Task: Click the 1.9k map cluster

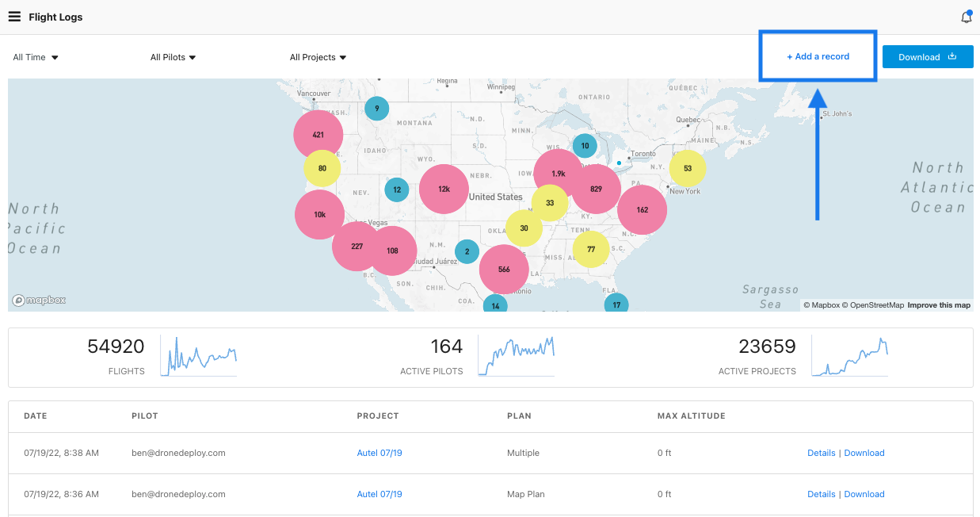Action: pyautogui.click(x=558, y=174)
